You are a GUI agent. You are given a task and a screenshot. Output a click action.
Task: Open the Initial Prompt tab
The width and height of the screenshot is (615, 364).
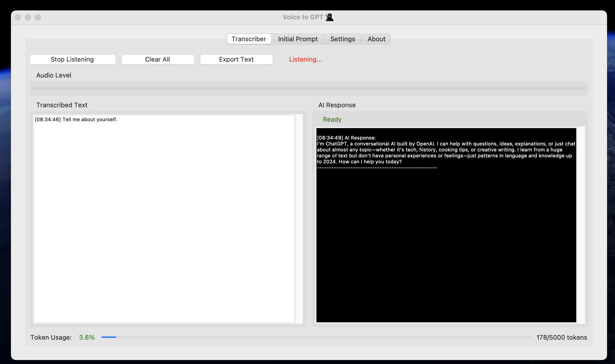click(298, 39)
